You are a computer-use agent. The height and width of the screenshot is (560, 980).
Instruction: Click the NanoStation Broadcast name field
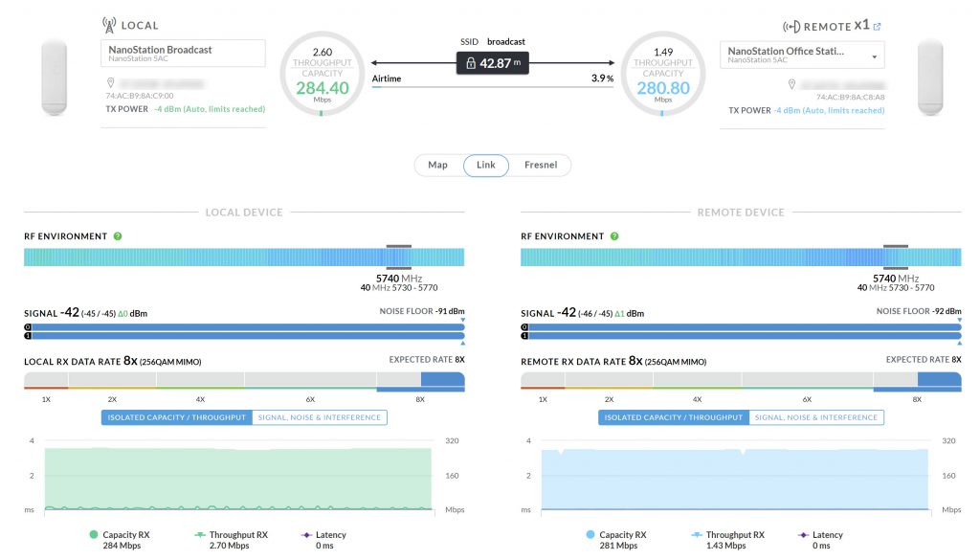coord(183,53)
